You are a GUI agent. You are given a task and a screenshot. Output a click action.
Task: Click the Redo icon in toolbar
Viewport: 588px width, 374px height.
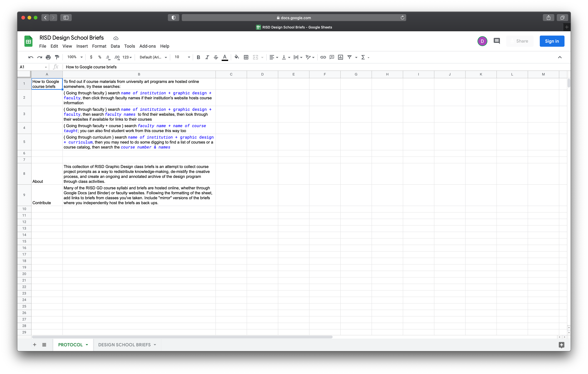[x=40, y=57]
